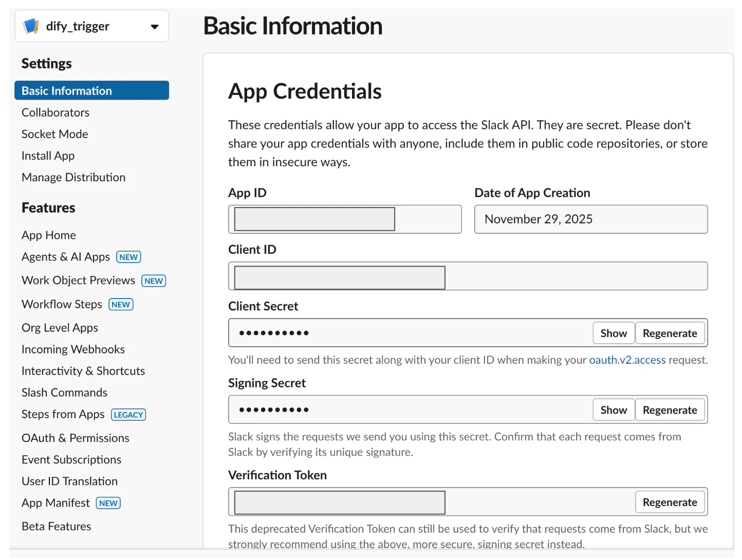Open the Collaborators settings page

(x=55, y=113)
